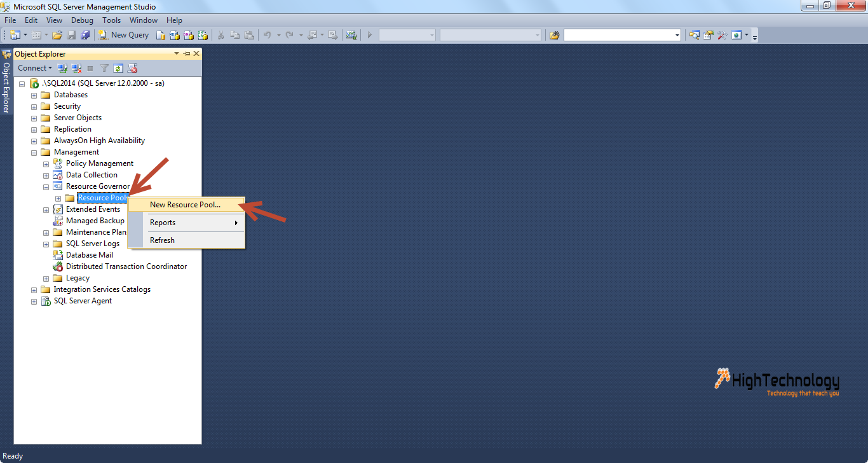The height and width of the screenshot is (463, 868).
Task: Select the SQL Server Logs folder
Action: point(93,244)
